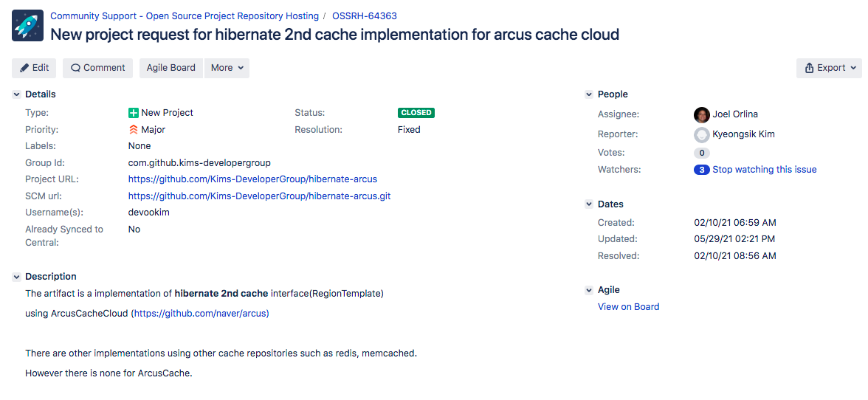Screen dimensions: 868x400
Task: Click the Comment button
Action: tap(97, 68)
